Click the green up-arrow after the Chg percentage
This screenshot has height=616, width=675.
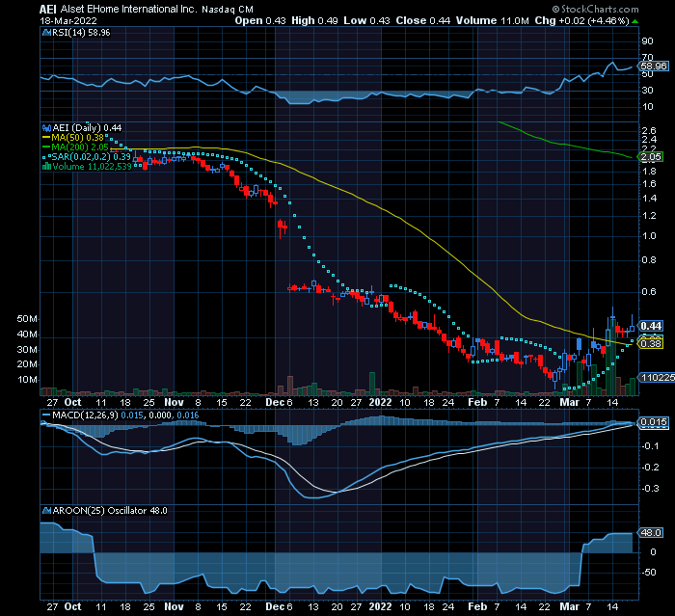pyautogui.click(x=634, y=21)
